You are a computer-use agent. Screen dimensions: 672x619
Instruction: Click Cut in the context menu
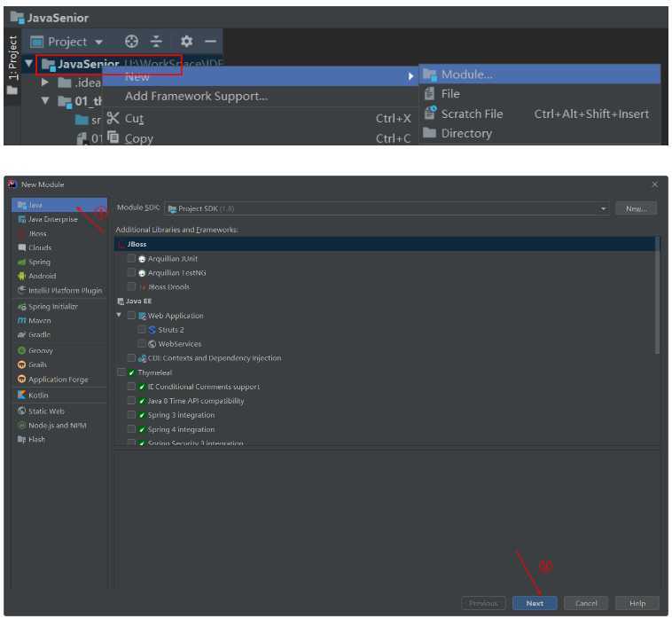click(x=260, y=118)
